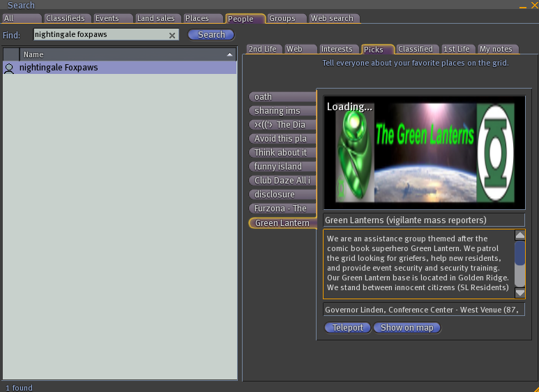Click The Green Lanterns pick image
The height and width of the screenshot is (392, 539).
424,153
